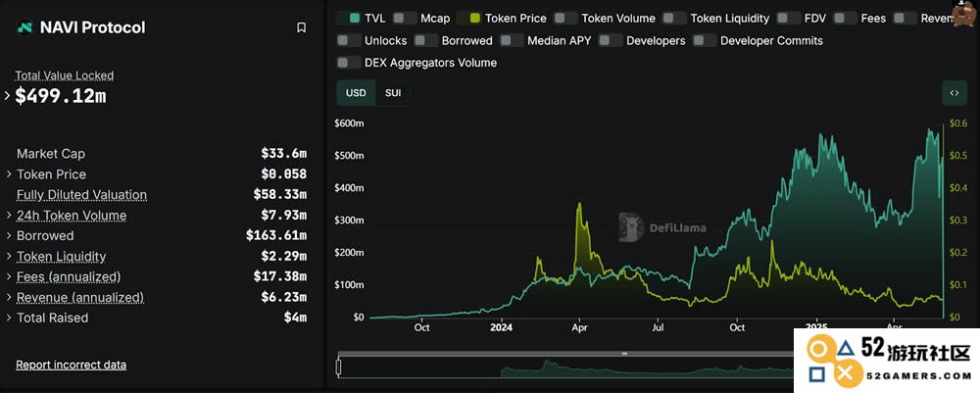980x393 pixels.
Task: Expand the Token Price row
Action: click(9, 174)
